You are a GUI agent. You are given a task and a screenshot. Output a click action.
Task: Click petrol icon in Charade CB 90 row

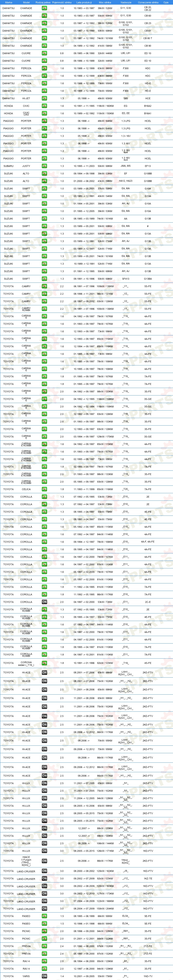pos(45,46)
